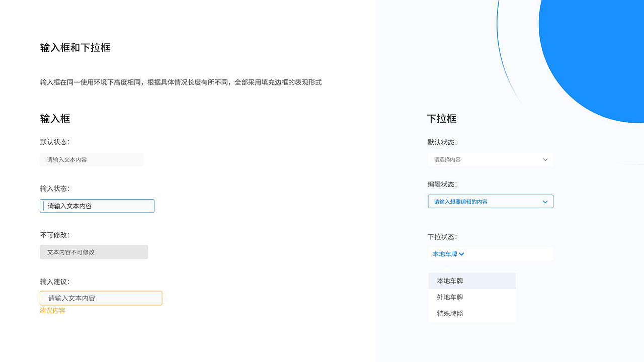Click the 输入框 section title
644x362 pixels.
55,119
